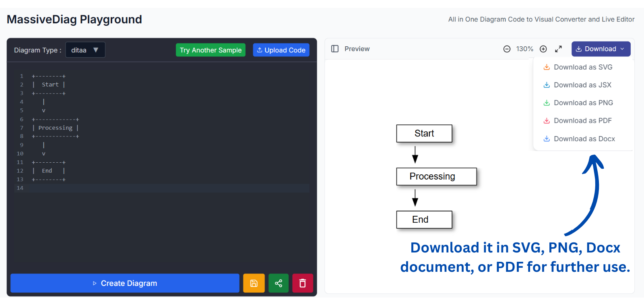Click the Processing box in preview diagram

pyautogui.click(x=436, y=176)
